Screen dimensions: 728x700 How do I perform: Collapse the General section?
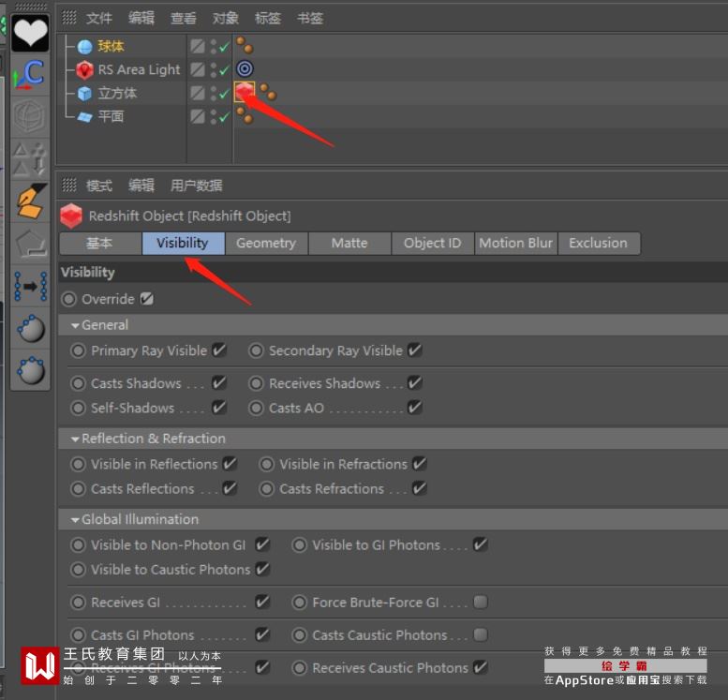[x=75, y=325]
